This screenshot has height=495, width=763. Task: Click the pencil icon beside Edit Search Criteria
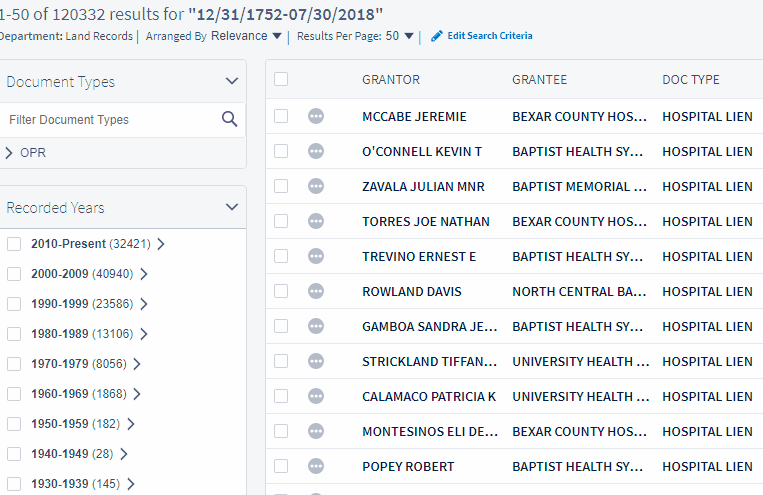[x=436, y=36]
